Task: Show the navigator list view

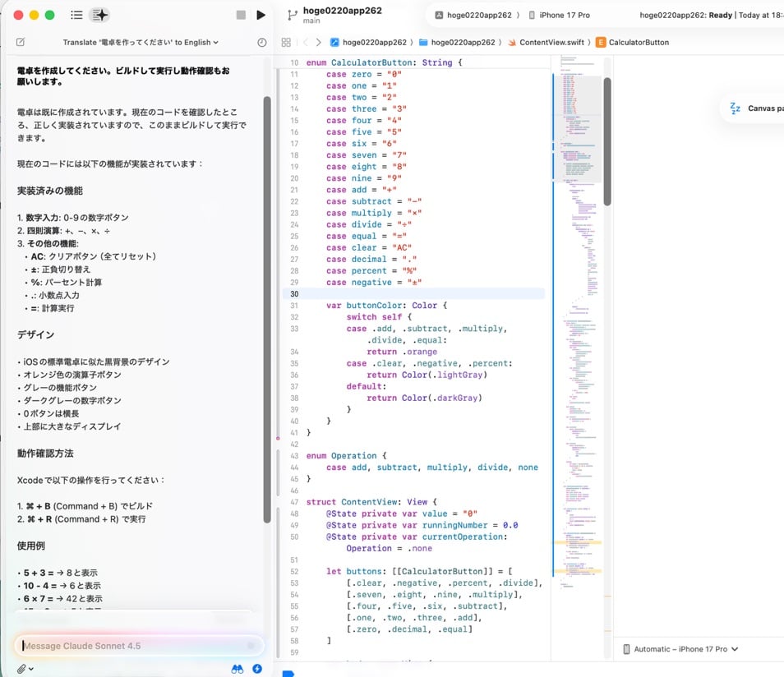Action: (76, 15)
